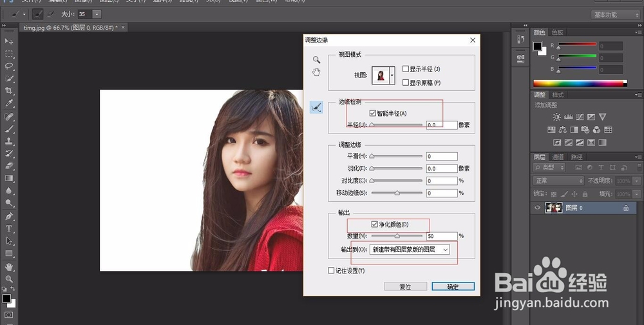This screenshot has height=325, width=644.
Task: Click the 移动边缘 shift edge slider
Action: point(397,193)
